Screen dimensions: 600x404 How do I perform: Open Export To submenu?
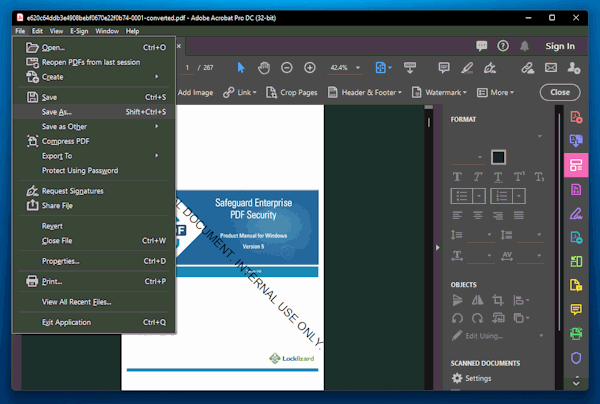[94, 156]
